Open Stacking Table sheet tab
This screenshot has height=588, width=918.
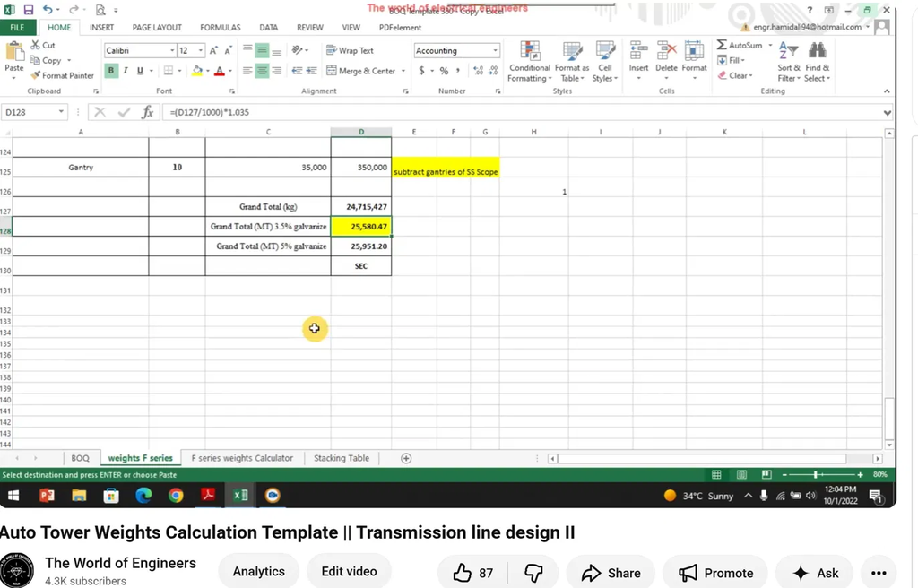point(342,458)
